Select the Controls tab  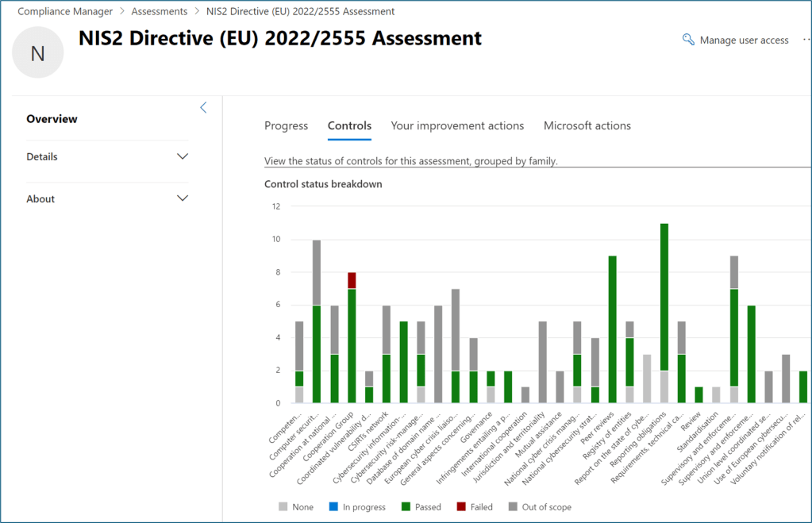click(x=349, y=125)
